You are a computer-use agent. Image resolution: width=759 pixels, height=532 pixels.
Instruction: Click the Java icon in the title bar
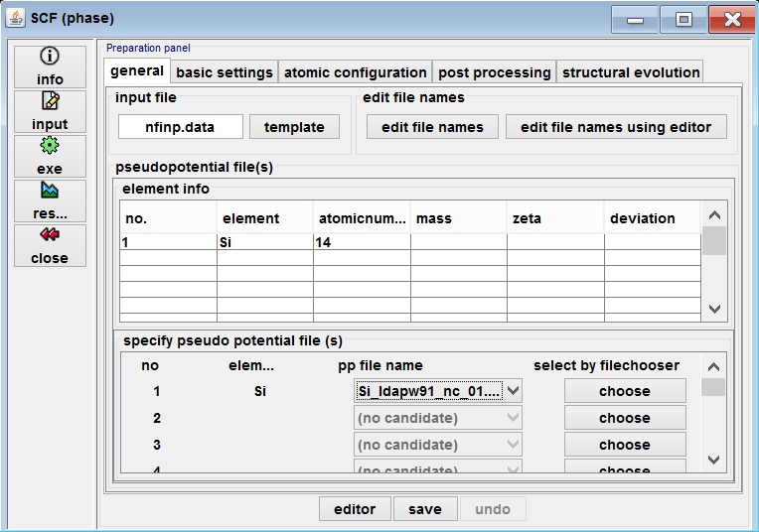(17, 18)
